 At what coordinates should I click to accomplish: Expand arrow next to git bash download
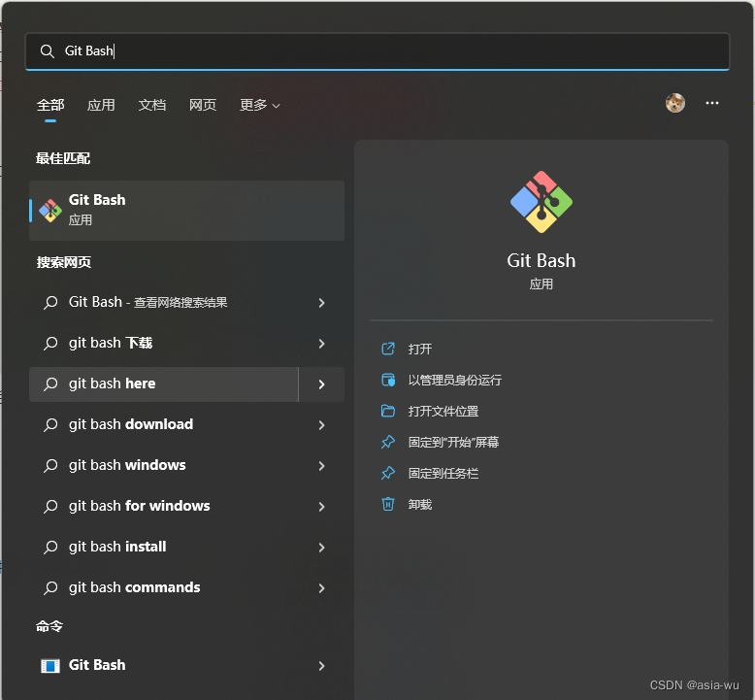point(321,425)
